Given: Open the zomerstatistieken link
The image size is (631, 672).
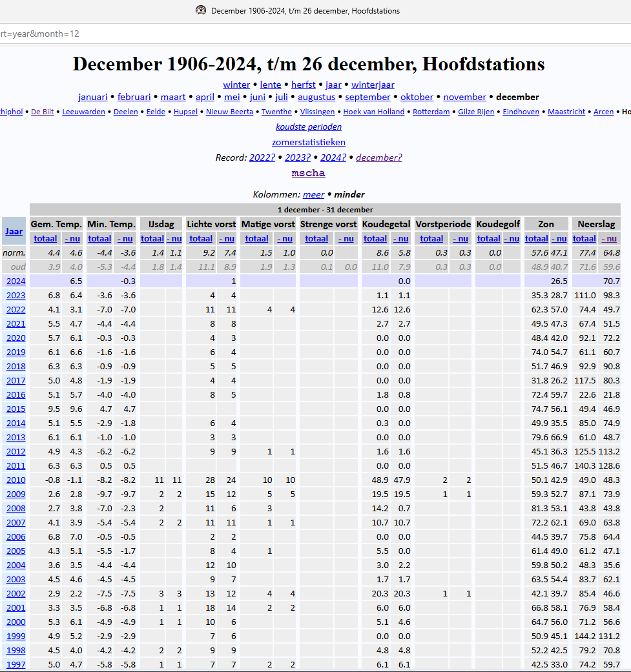Looking at the screenshot, I should tap(309, 142).
